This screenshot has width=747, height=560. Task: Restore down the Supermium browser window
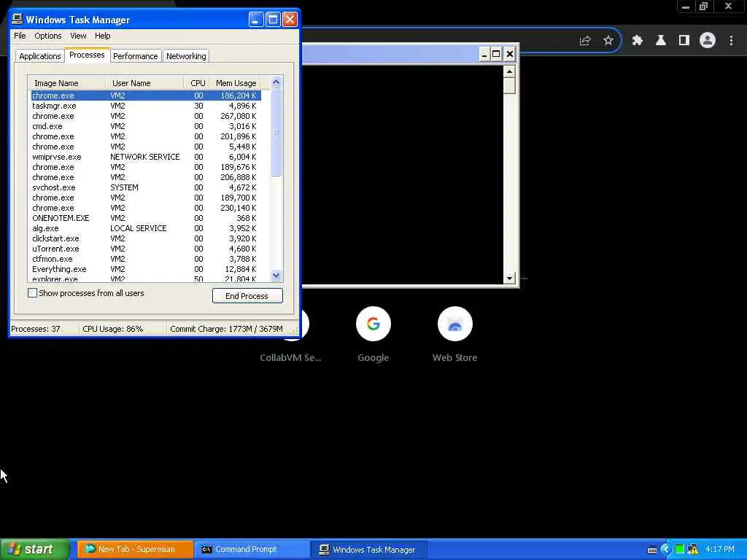[704, 7]
